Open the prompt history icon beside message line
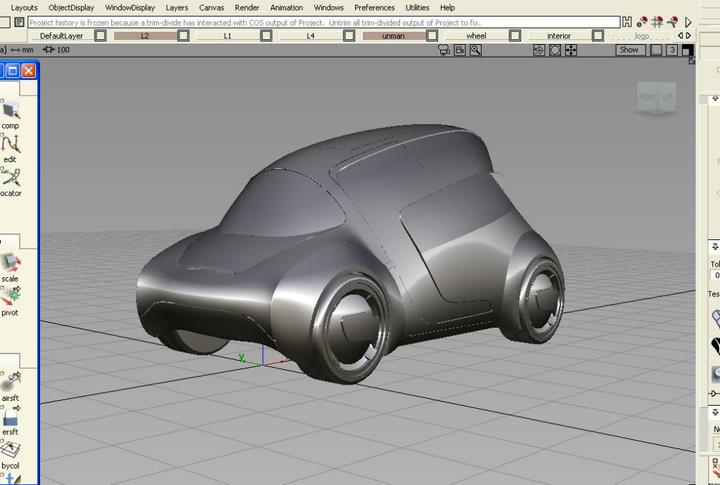The height and width of the screenshot is (485, 720). click(627, 21)
